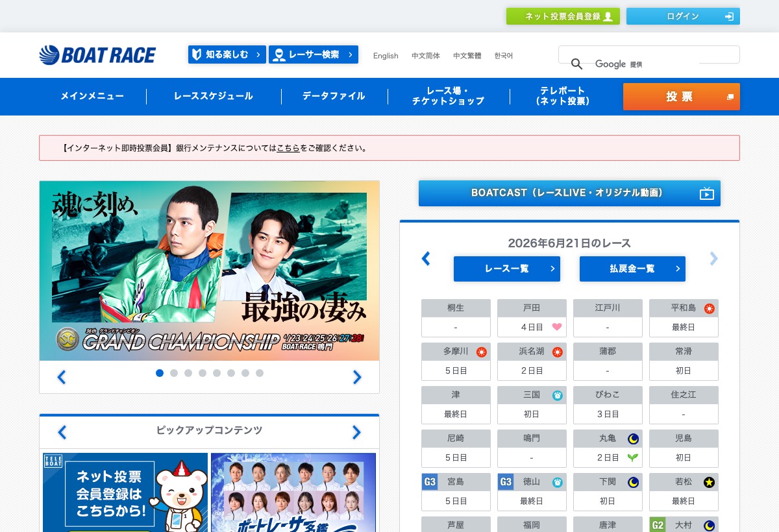Click the BOAT RACE logo
The width and height of the screenshot is (779, 532).
pos(97,54)
